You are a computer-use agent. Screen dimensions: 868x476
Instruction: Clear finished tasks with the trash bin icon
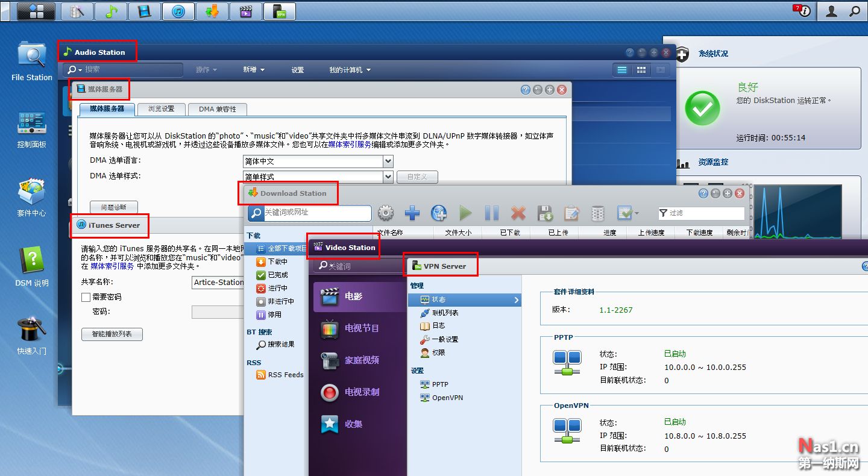(x=598, y=213)
